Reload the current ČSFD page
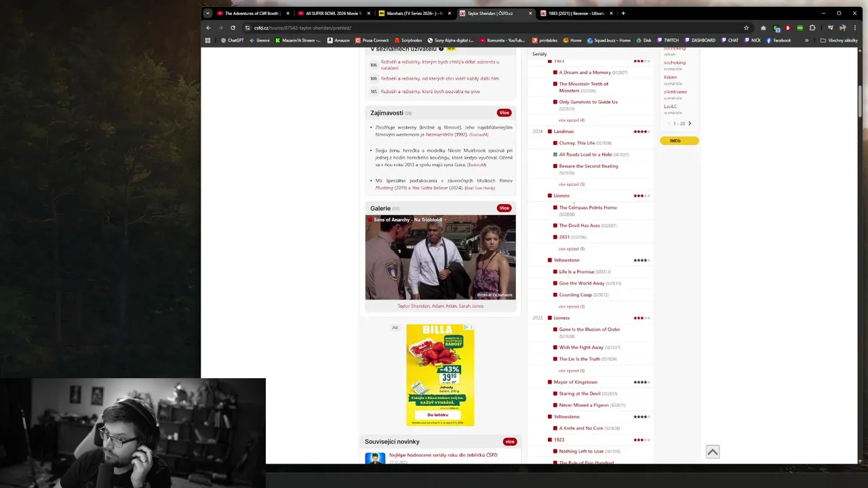The height and width of the screenshot is (488, 868). click(x=233, y=28)
